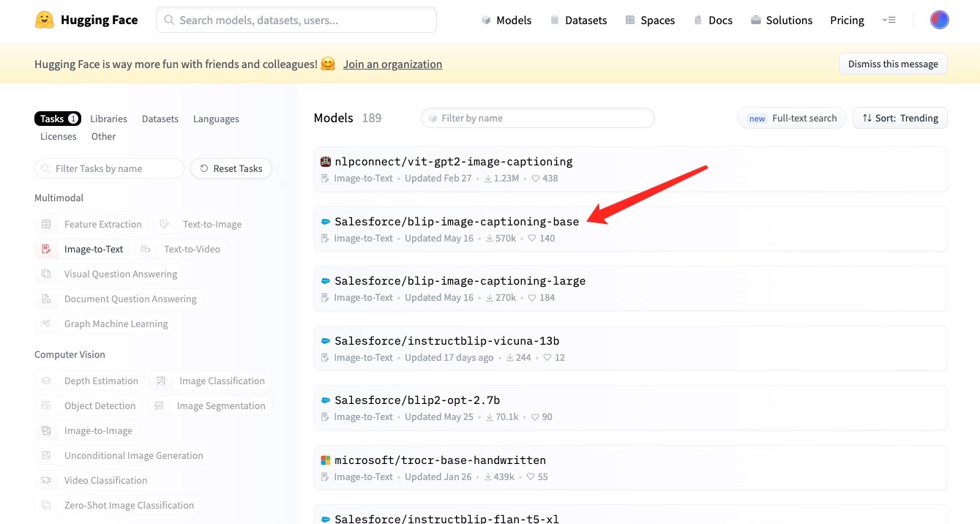Open the Models navigation item
The height and width of the screenshot is (524, 980).
click(x=506, y=20)
